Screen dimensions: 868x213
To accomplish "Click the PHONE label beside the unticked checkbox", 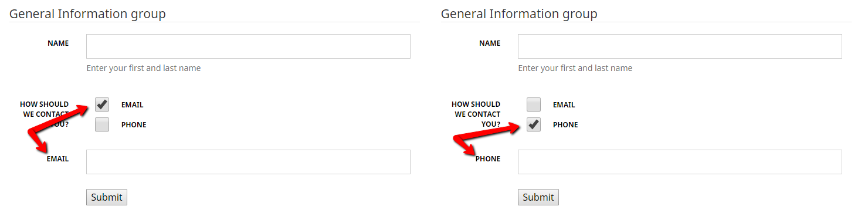I will pyautogui.click(x=134, y=125).
